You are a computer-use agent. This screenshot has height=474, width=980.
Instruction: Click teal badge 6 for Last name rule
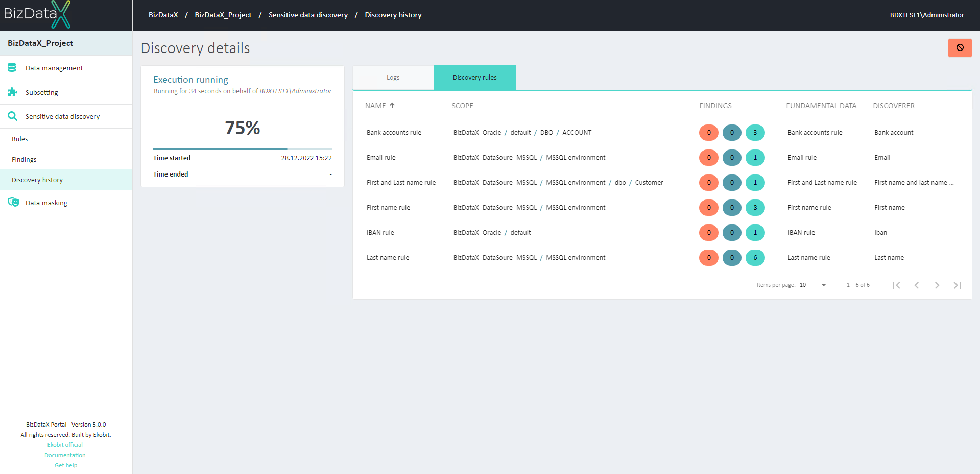click(755, 257)
